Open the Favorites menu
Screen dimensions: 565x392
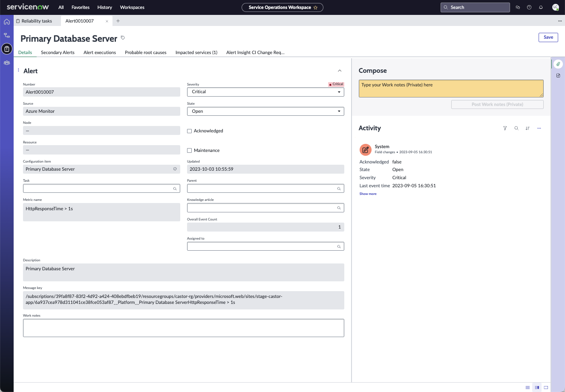81,7
